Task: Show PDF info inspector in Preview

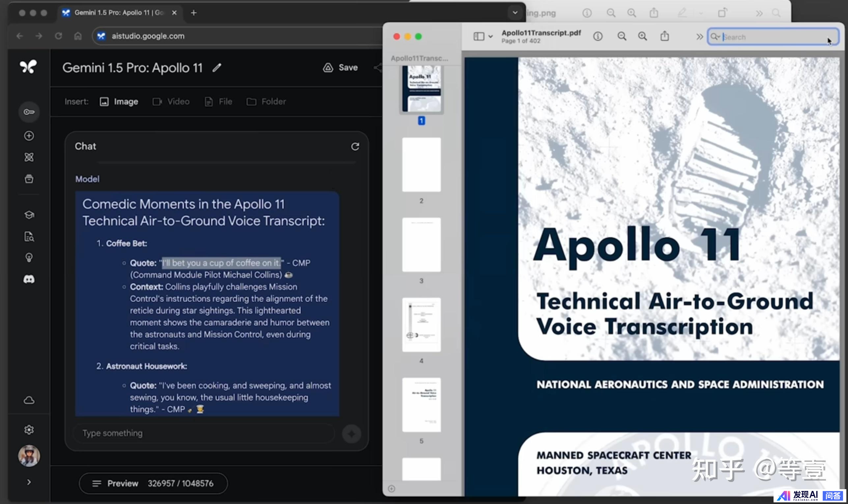Action: pos(598,36)
